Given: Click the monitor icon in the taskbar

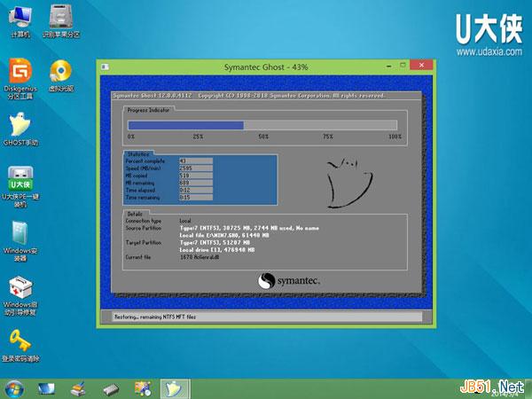Looking at the screenshot, I should (46, 388).
